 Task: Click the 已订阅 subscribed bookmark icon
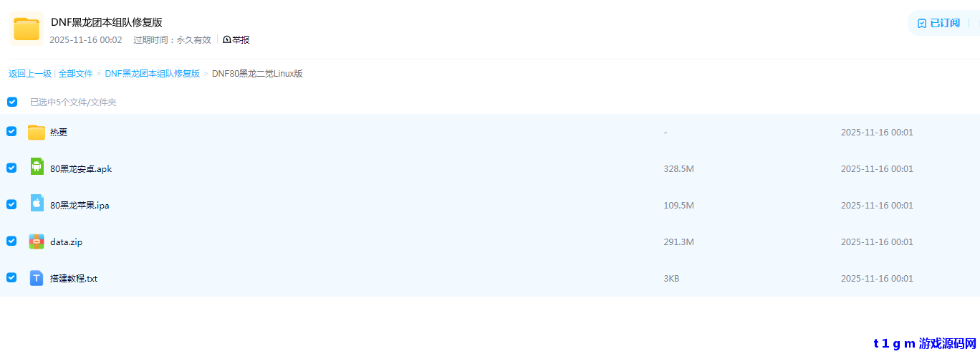pyautogui.click(x=922, y=23)
